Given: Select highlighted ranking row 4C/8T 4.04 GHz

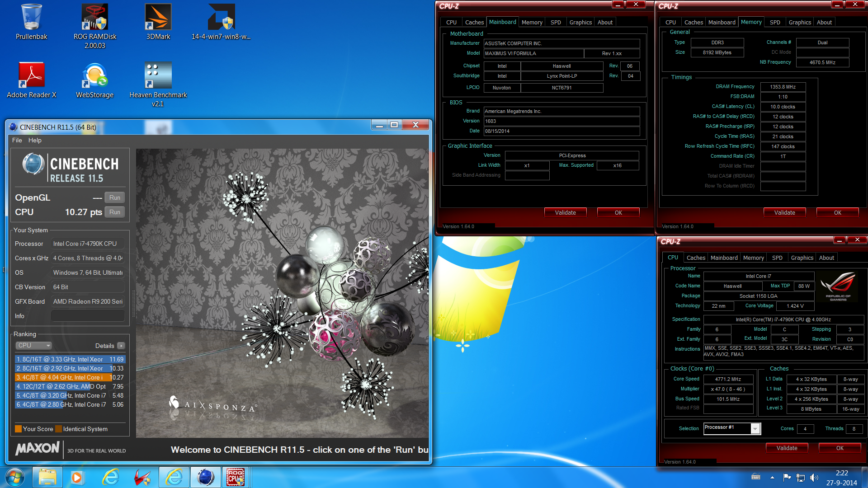Looking at the screenshot, I should point(70,377).
